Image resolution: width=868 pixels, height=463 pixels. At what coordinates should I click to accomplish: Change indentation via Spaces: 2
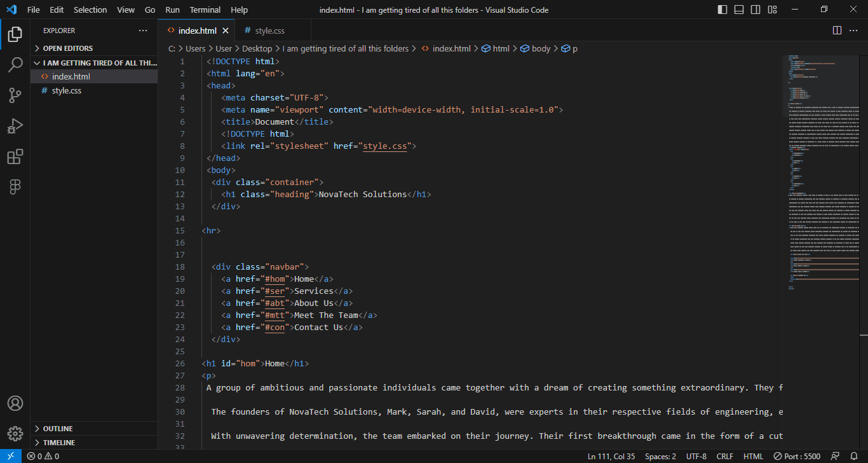(x=660, y=456)
